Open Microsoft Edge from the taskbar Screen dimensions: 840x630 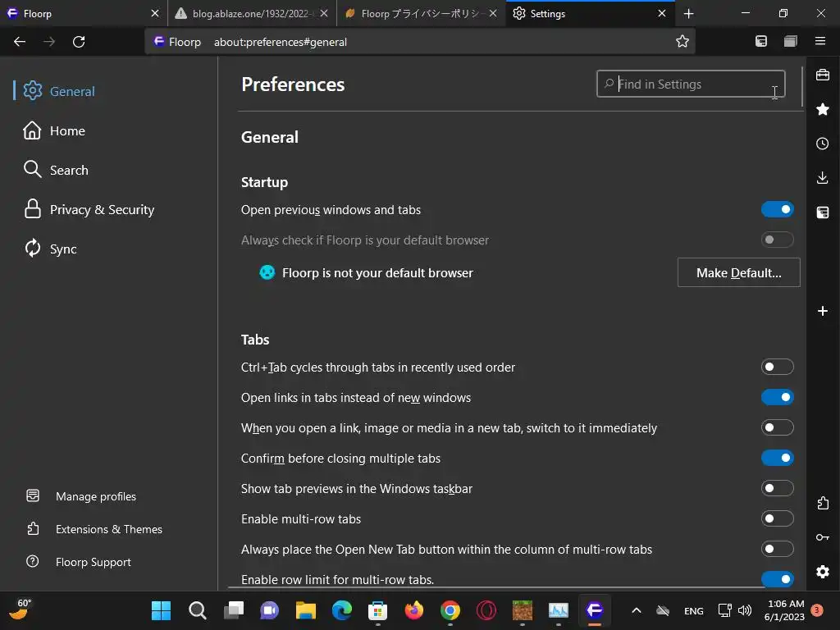click(341, 610)
